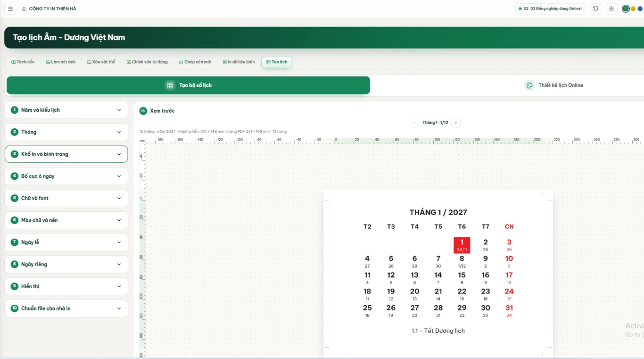Viewport: 644px width, 359px height.
Task: Open the Ghép nền mới tab
Action: (x=195, y=62)
